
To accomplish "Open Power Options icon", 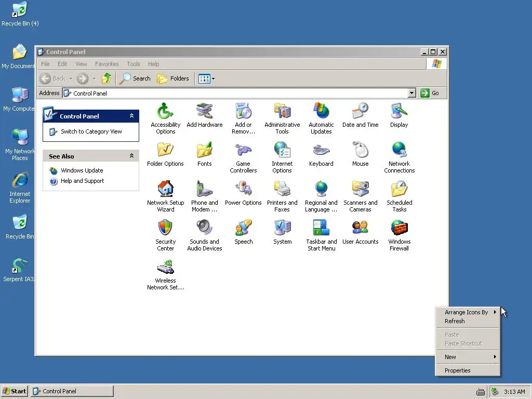I will click(243, 193).
